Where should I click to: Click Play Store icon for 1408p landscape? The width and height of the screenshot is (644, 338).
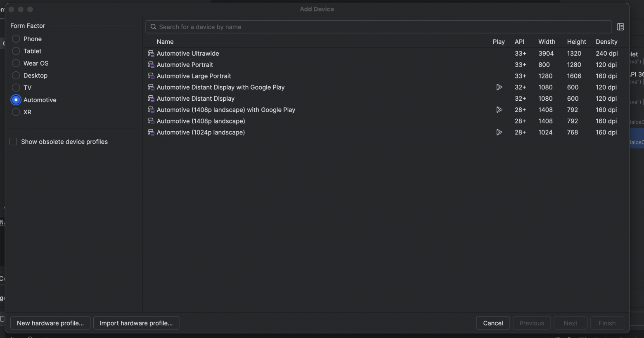point(499,110)
